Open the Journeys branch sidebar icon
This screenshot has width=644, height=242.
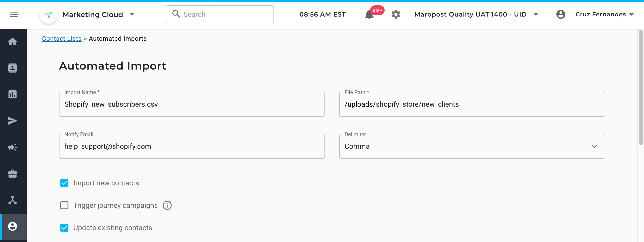tap(13, 200)
